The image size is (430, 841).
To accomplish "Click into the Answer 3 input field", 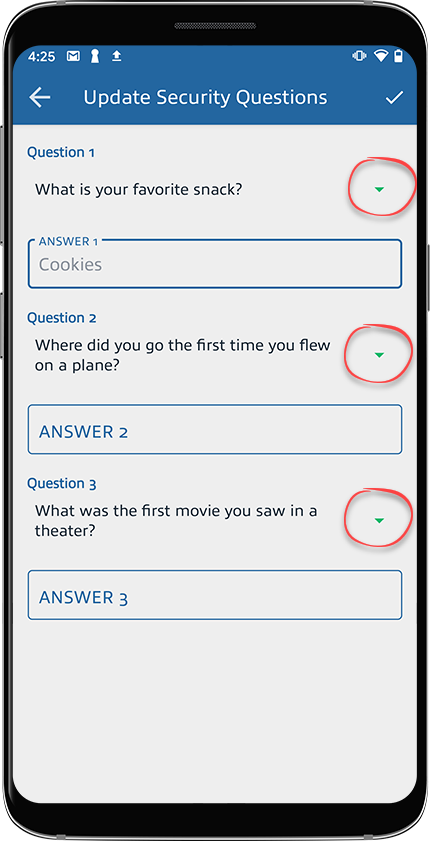I will 214,595.
